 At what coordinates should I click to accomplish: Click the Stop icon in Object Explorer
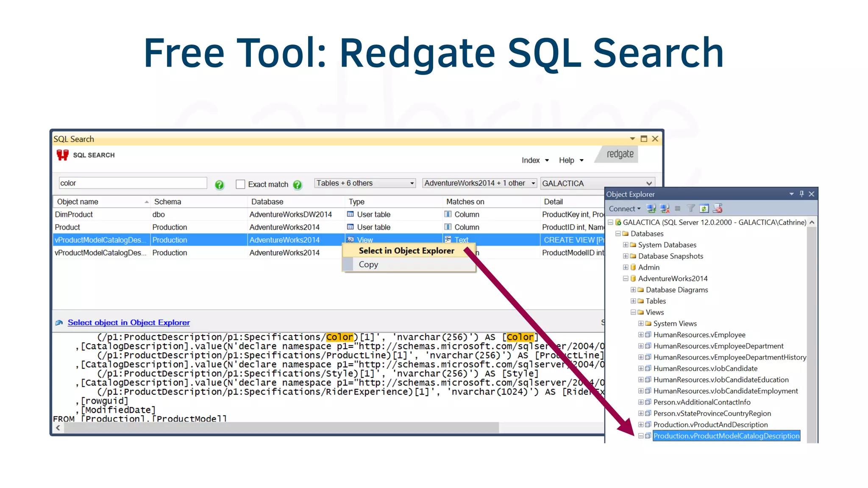tap(678, 208)
